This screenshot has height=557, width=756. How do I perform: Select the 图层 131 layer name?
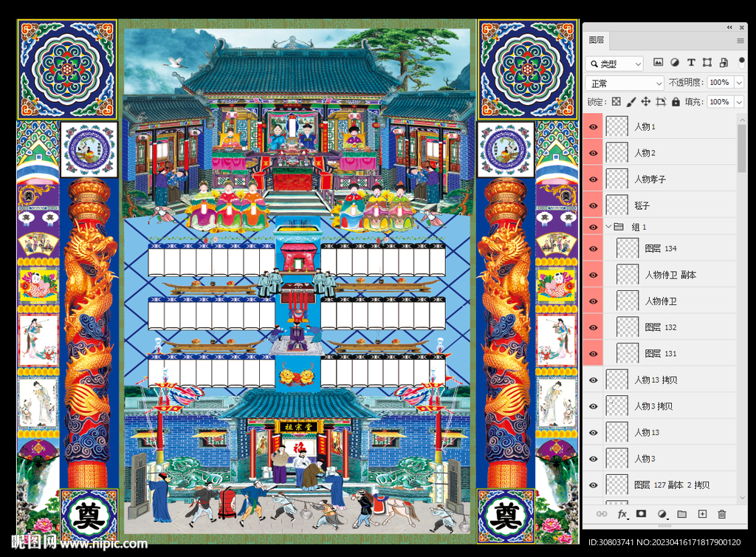point(661,354)
